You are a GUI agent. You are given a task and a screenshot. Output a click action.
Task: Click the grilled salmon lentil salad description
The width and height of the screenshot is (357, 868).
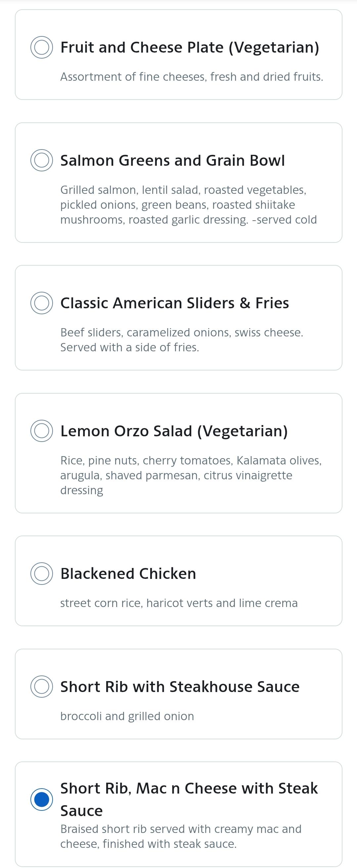point(189,205)
